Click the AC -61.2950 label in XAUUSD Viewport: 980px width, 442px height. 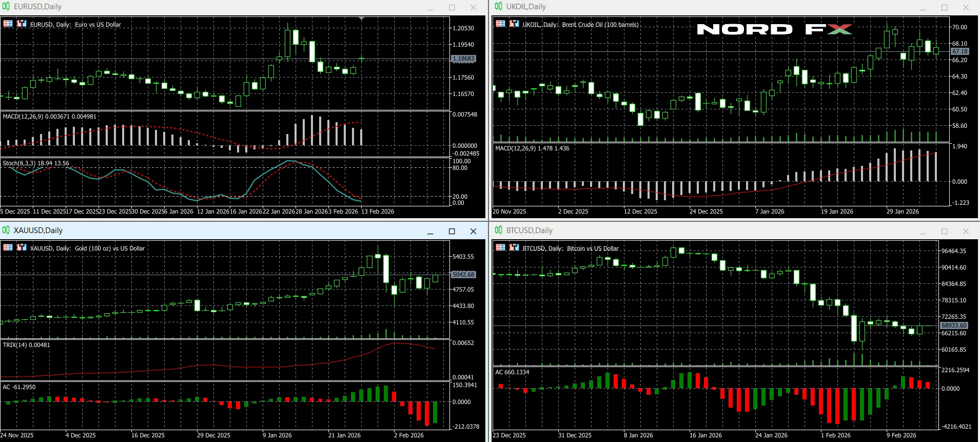19,387
